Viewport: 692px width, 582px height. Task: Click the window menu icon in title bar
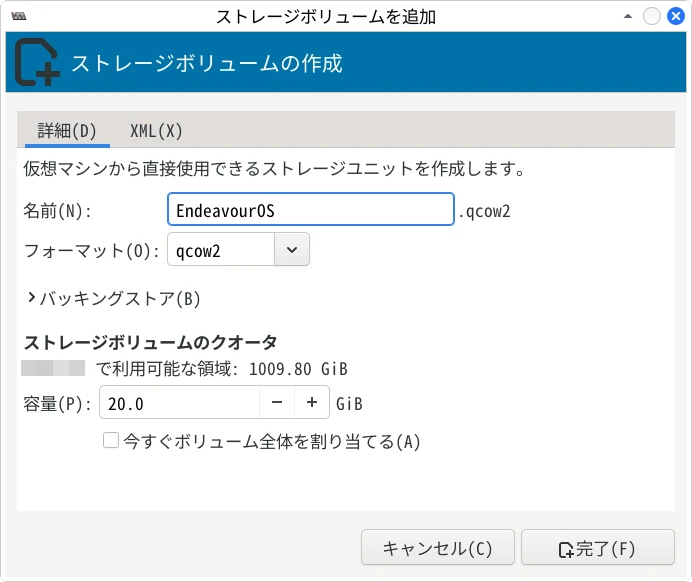[16, 17]
